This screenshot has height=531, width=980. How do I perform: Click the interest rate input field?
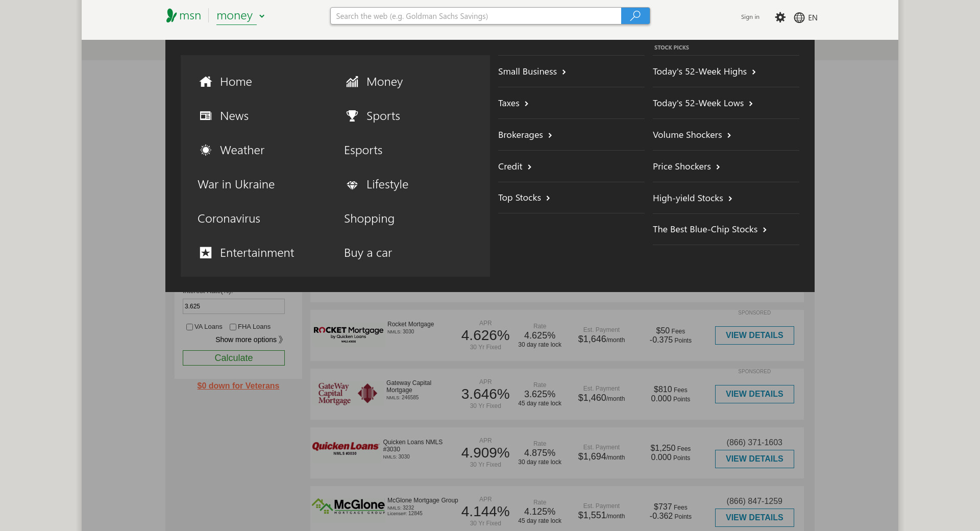click(x=233, y=306)
